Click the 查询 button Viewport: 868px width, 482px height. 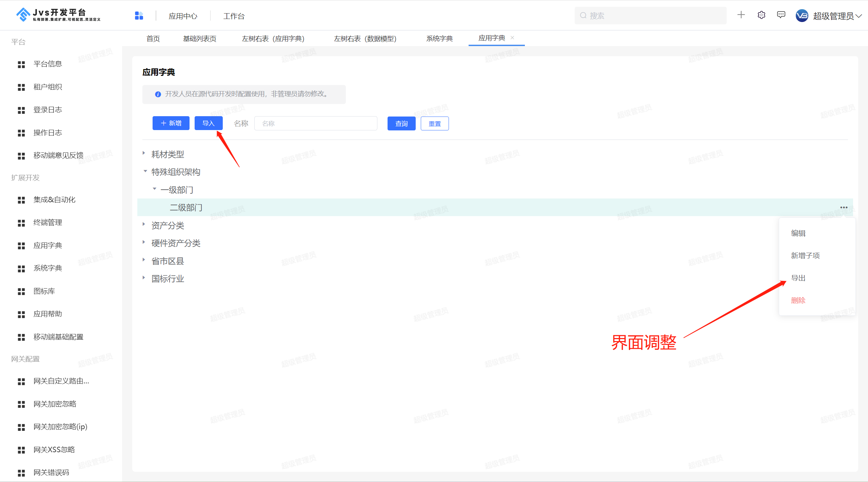401,124
